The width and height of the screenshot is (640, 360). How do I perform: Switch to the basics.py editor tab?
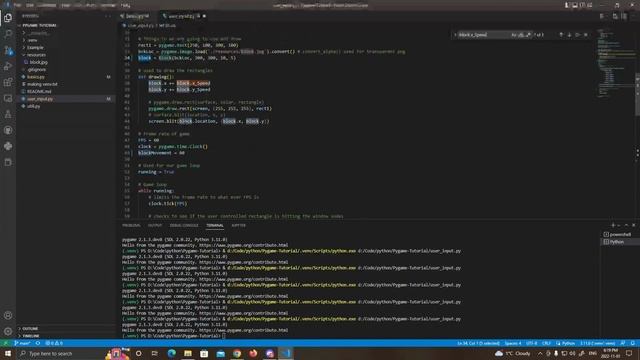click(137, 16)
